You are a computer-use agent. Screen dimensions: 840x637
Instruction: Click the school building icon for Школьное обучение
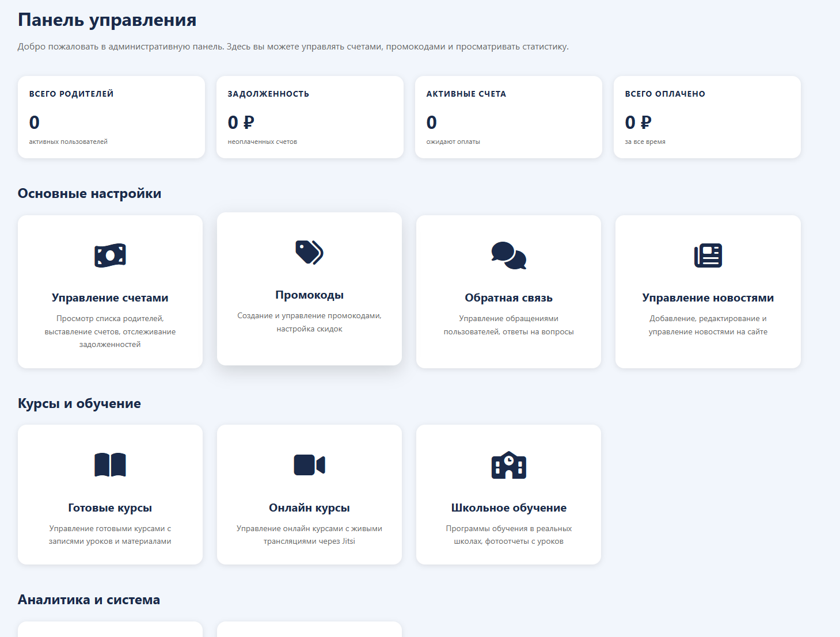tap(508, 465)
